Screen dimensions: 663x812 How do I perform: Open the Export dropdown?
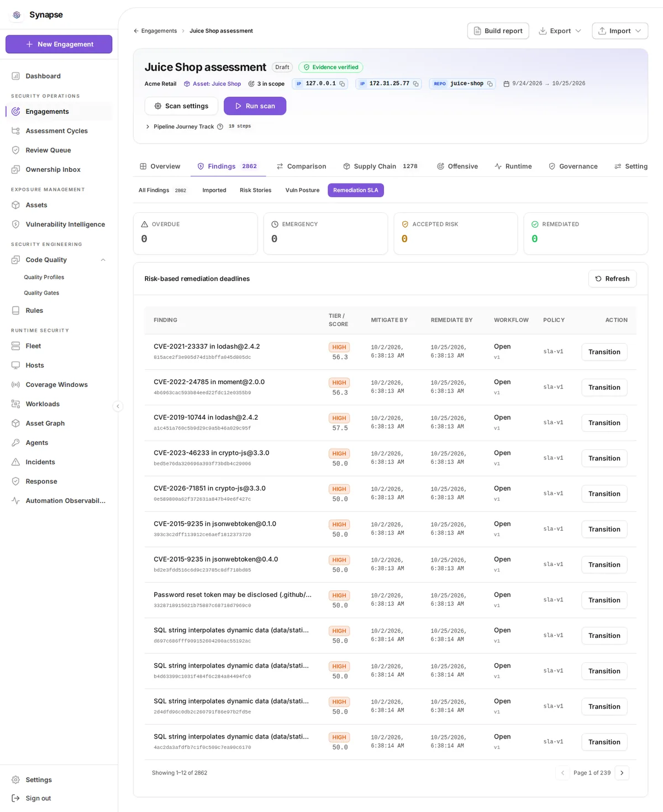point(560,31)
